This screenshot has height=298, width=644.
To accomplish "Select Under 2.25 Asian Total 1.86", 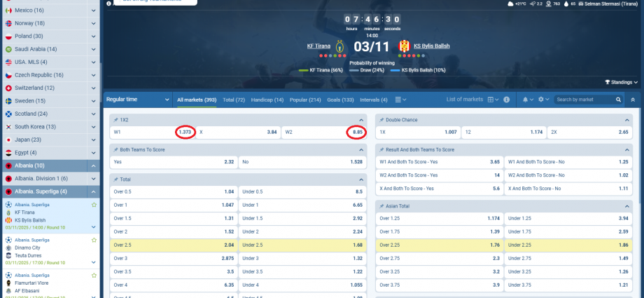I will 568,245.
